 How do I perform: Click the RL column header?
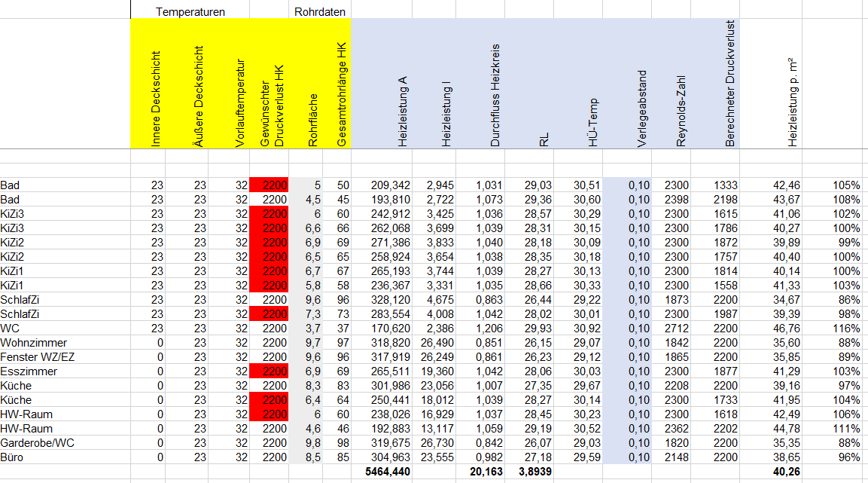point(544,139)
